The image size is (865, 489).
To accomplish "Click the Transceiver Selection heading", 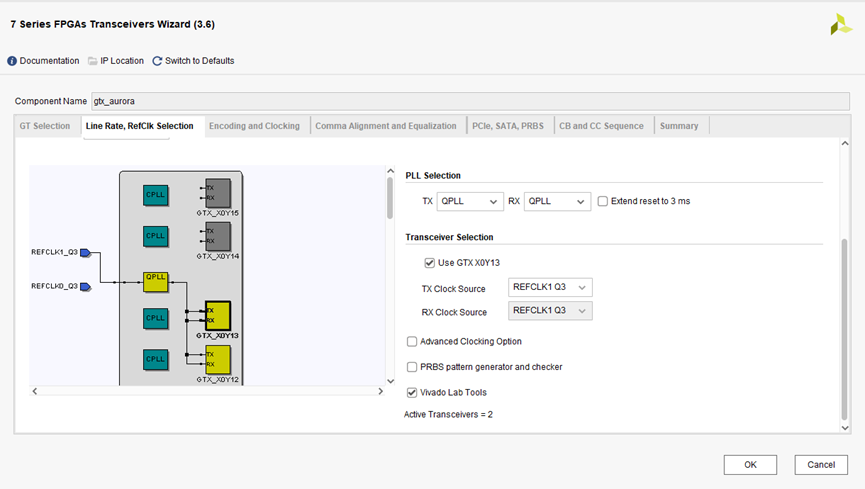I will 450,237.
